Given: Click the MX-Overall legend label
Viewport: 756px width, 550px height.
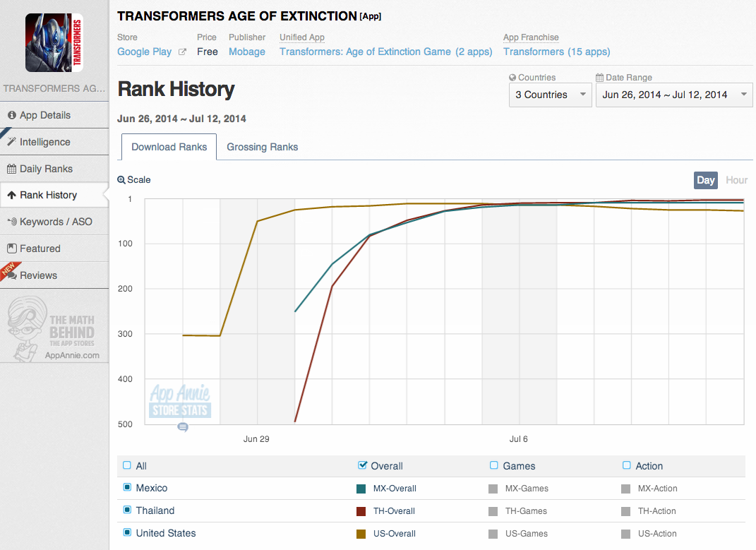Looking at the screenshot, I should click(395, 489).
